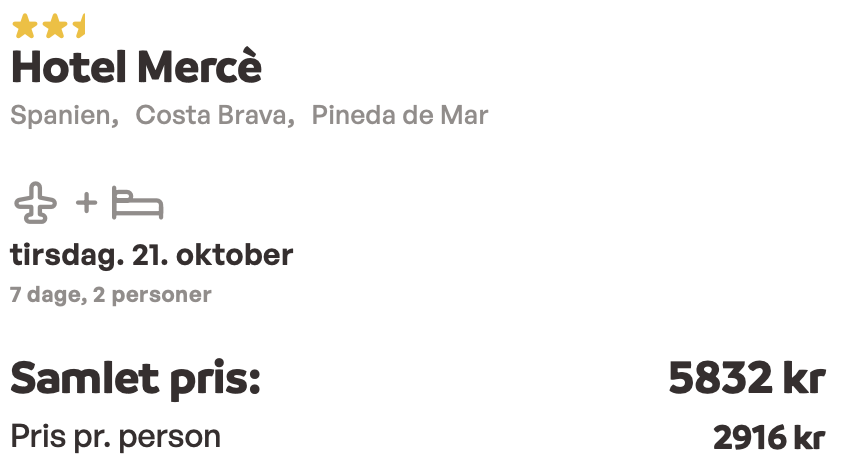
Task: Click the Samlet pris label
Action: [x=135, y=379]
